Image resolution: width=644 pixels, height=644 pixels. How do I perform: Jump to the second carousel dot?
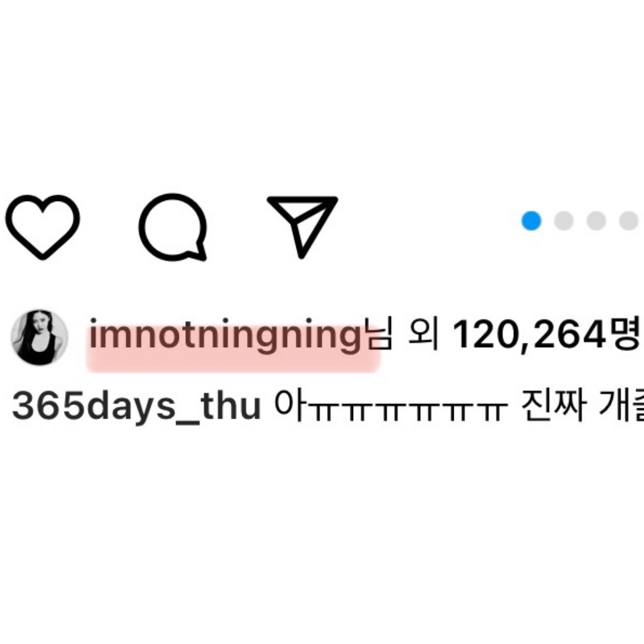coord(564,220)
